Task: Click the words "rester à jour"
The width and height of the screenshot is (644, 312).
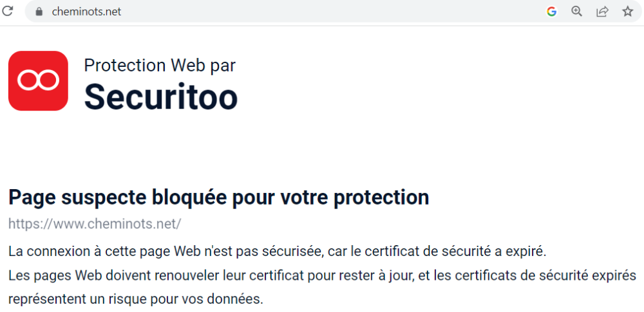Action: (385, 275)
